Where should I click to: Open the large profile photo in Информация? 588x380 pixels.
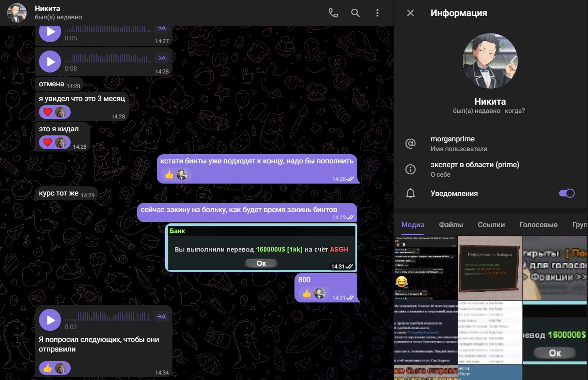[x=491, y=61]
